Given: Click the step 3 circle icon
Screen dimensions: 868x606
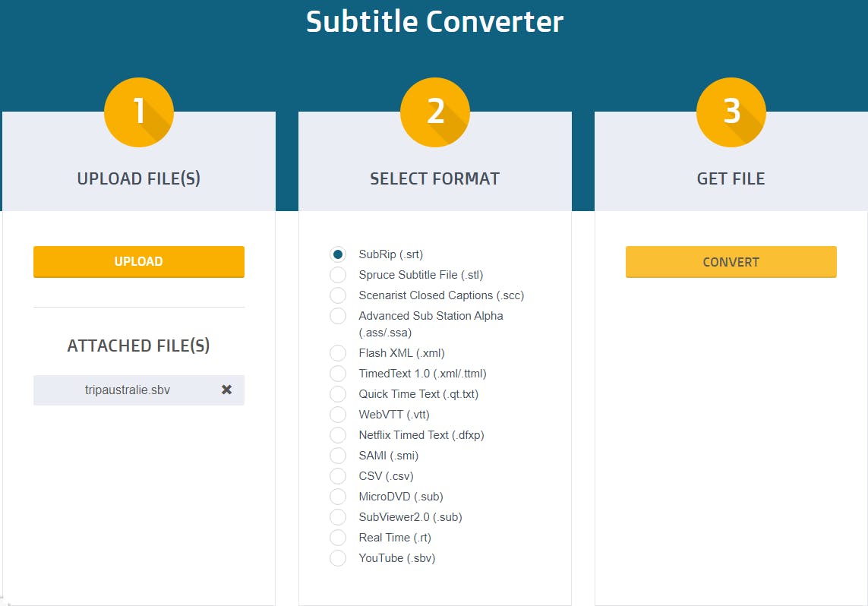Looking at the screenshot, I should 731,112.
